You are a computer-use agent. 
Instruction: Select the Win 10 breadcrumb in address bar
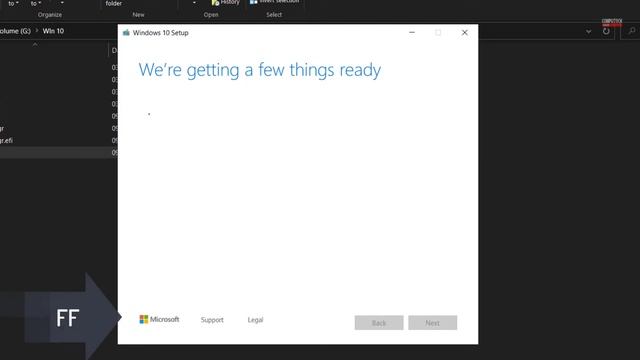[x=53, y=31]
